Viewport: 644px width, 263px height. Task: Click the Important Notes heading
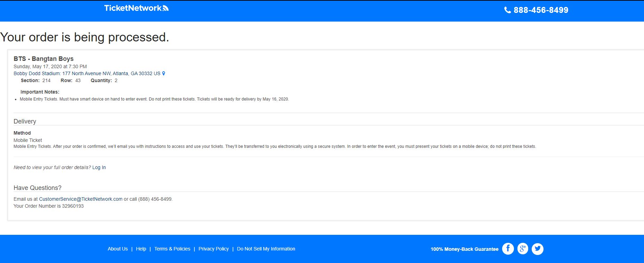coord(40,92)
